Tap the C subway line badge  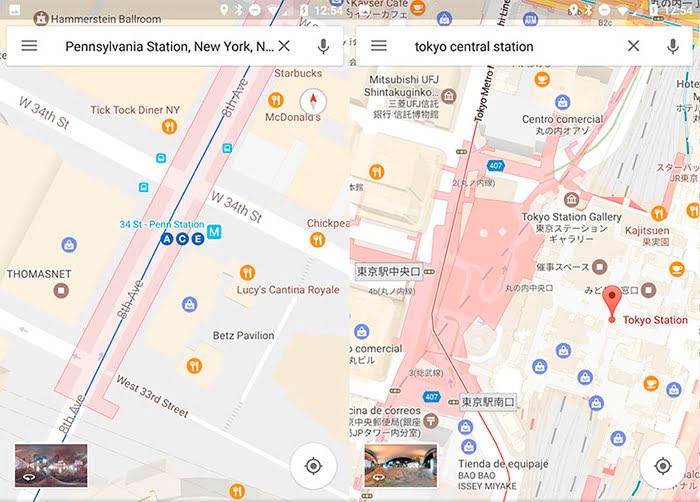tap(182, 239)
